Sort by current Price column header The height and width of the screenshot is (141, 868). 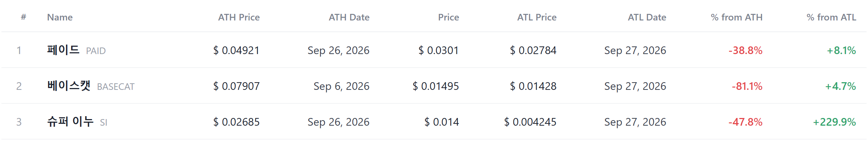point(448,17)
